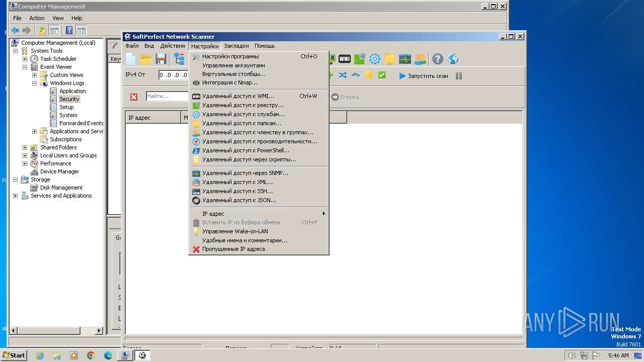Viewport: 644px width, 362px height.
Task: Choose Удаленный доступ к XML
Action: point(259,182)
